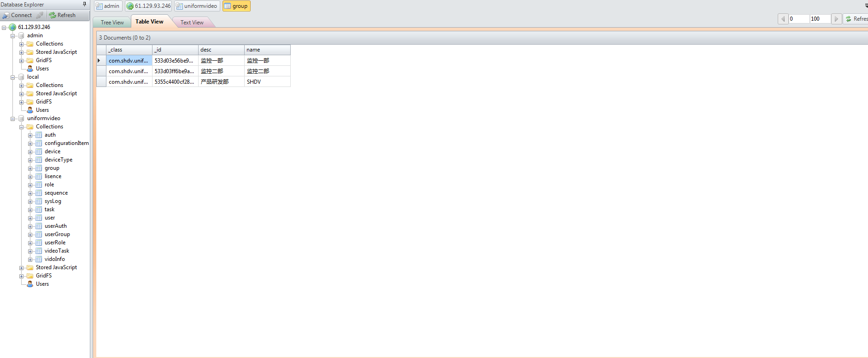This screenshot has width=868, height=358.
Task: Switch to Table View tab
Action: click(x=149, y=22)
